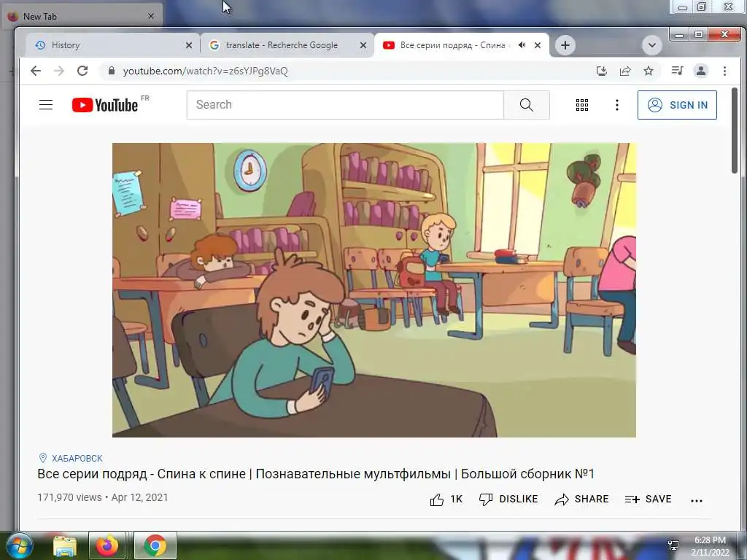The width and height of the screenshot is (747, 560).
Task: Close the translate Google tab
Action: (x=363, y=45)
